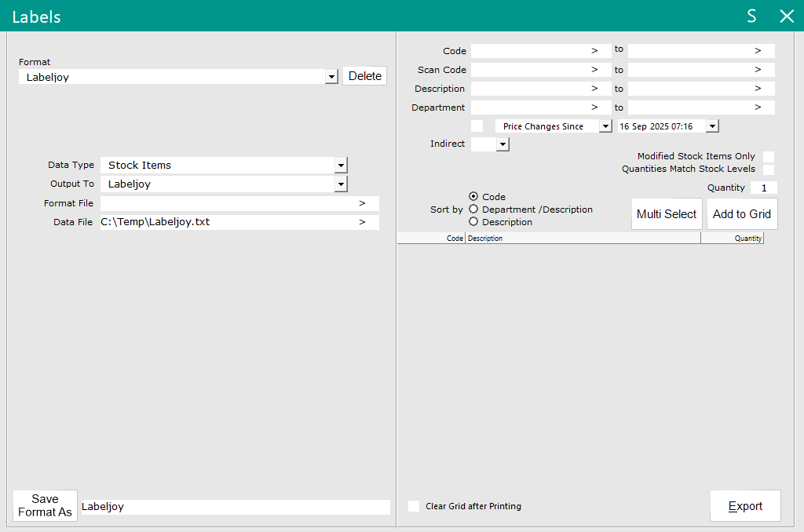The width and height of the screenshot is (804, 532).
Task: Click the Code 'from' lookup arrow
Action: coord(595,51)
